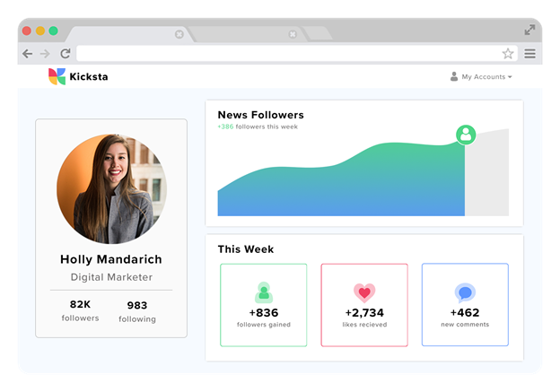The height and width of the screenshot is (392, 560).
Task: Close the first browser tab
Action: click(x=179, y=34)
